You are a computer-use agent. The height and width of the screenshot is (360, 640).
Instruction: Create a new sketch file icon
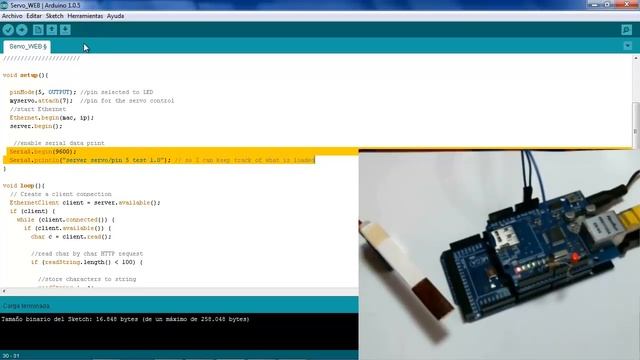(x=38, y=30)
